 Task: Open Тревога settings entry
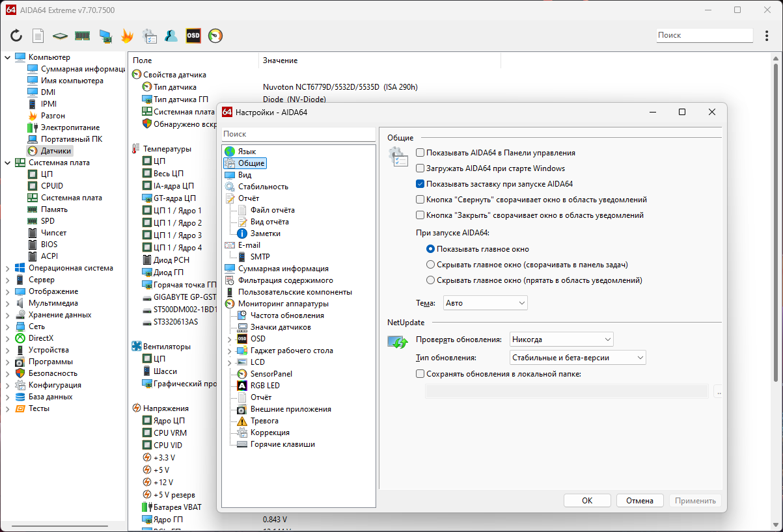coord(264,421)
